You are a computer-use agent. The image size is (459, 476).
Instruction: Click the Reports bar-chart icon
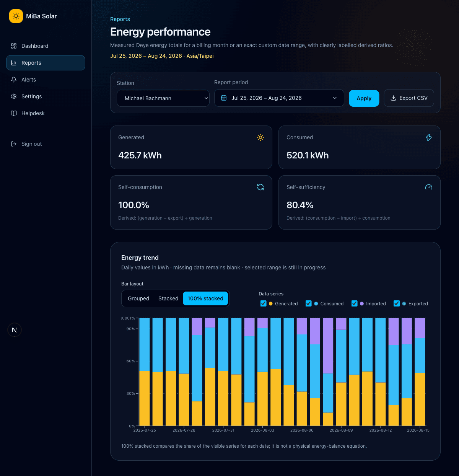coord(14,63)
